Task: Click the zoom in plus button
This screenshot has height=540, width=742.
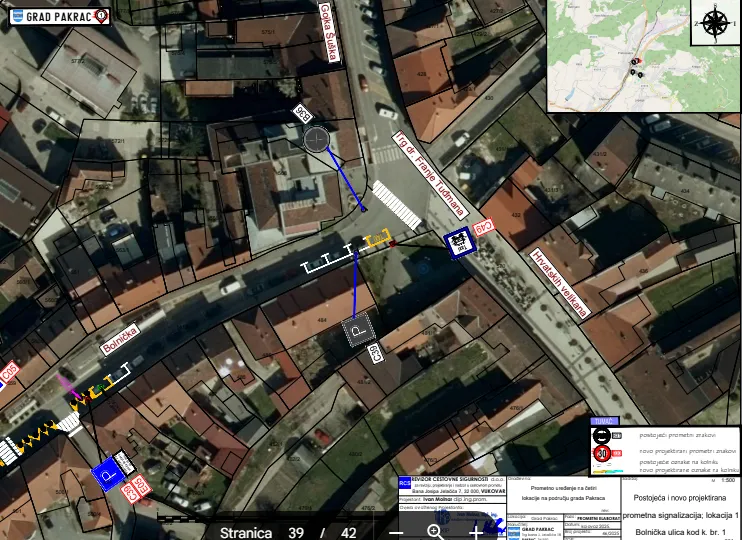Action: pyautogui.click(x=475, y=532)
